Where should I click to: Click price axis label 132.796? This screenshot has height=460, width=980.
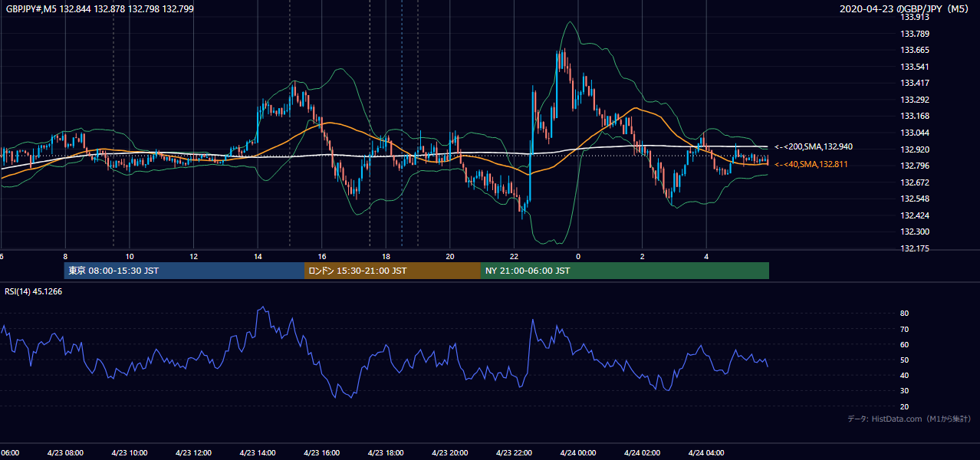pos(915,166)
